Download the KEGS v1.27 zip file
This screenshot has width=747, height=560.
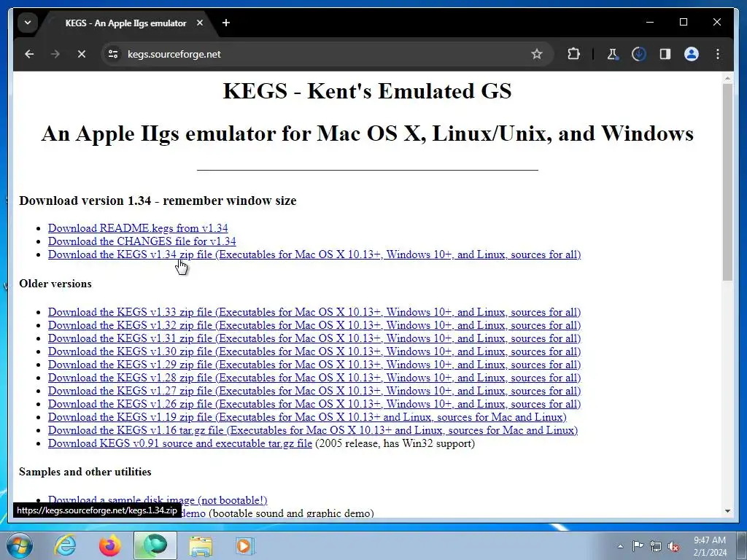point(314,391)
